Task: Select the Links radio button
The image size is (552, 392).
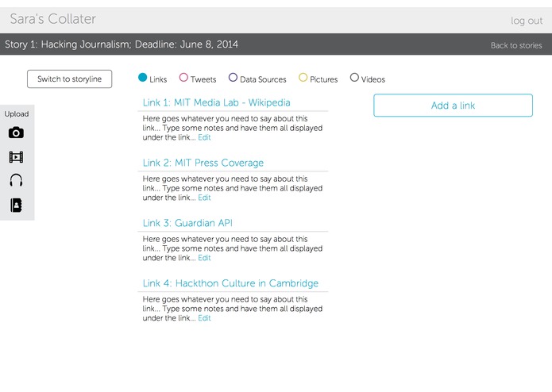Action: coord(143,77)
